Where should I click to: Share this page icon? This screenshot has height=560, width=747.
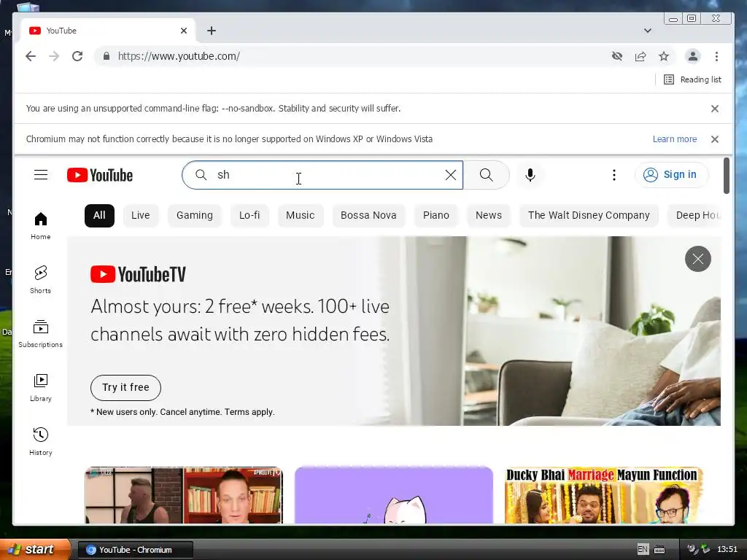click(x=640, y=56)
